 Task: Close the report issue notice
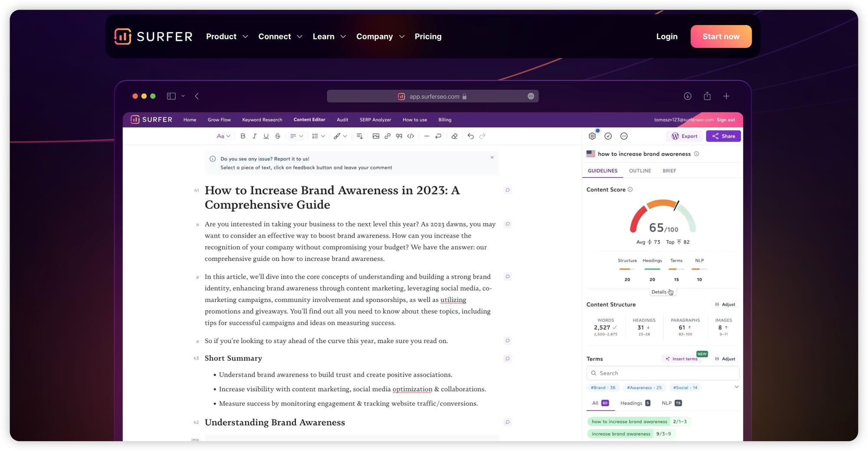[x=492, y=158]
